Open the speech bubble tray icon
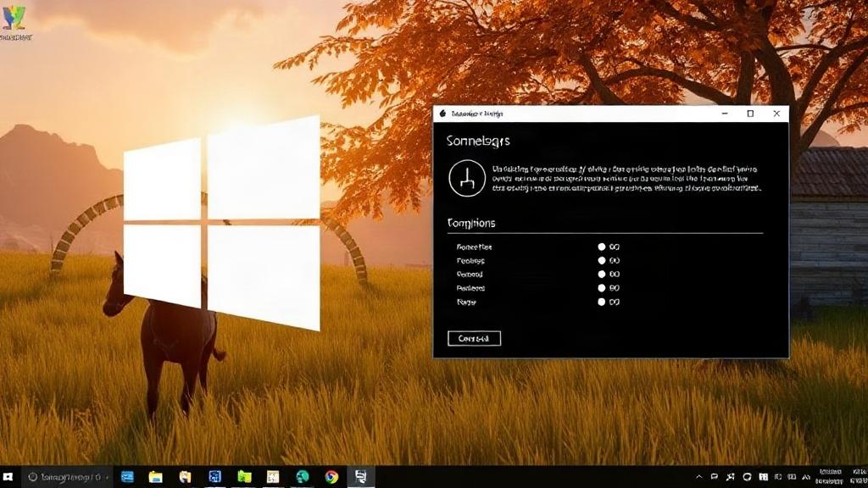 (714, 477)
